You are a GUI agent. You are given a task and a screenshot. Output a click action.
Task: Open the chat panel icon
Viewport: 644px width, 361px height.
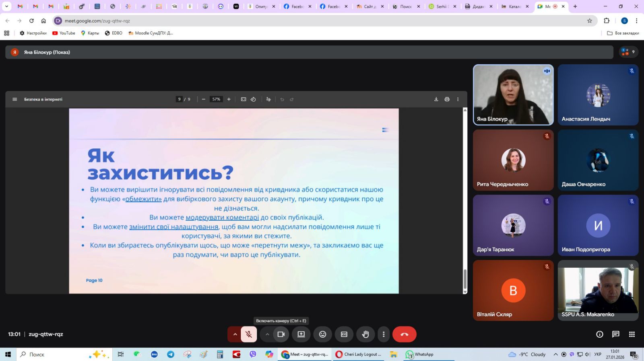(x=615, y=334)
